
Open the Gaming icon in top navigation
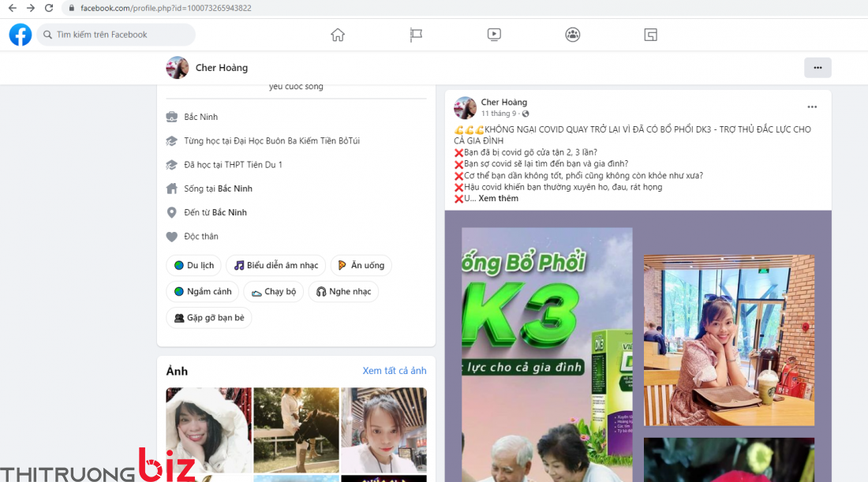click(x=650, y=35)
